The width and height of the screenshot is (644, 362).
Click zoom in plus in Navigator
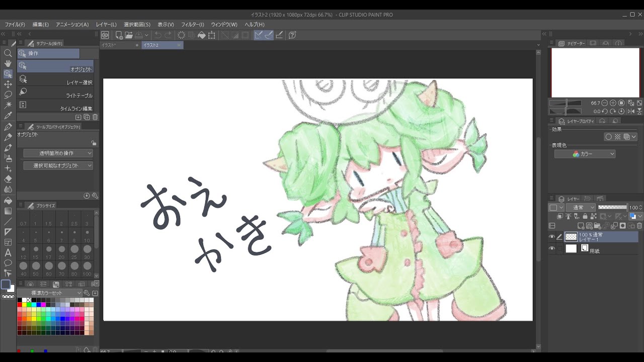click(x=613, y=103)
